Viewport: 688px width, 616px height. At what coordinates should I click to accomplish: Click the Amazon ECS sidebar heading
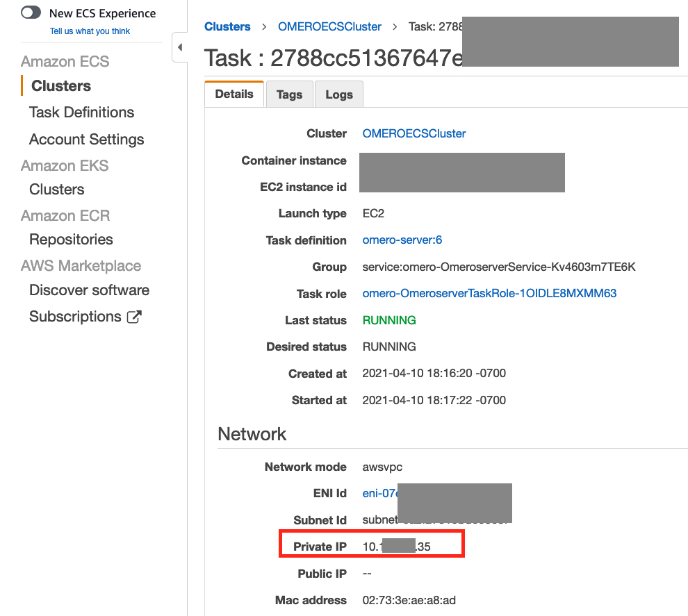coord(65,61)
